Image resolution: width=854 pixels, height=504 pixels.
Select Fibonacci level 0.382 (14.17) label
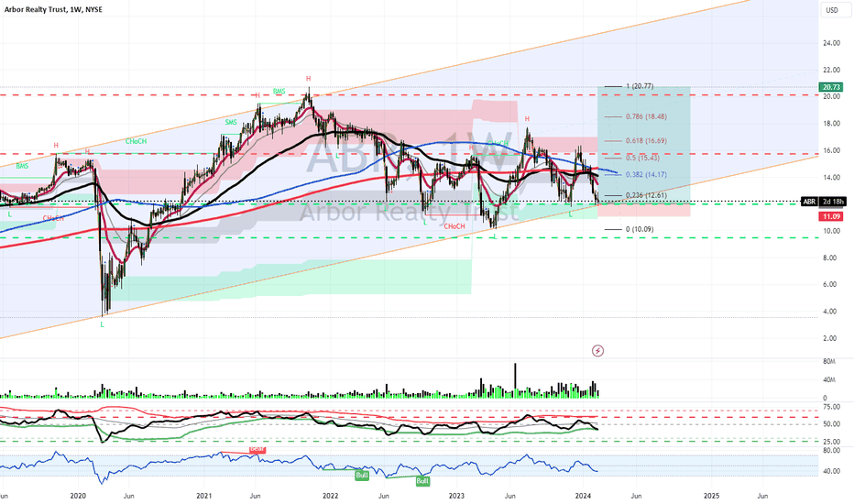tap(646, 175)
